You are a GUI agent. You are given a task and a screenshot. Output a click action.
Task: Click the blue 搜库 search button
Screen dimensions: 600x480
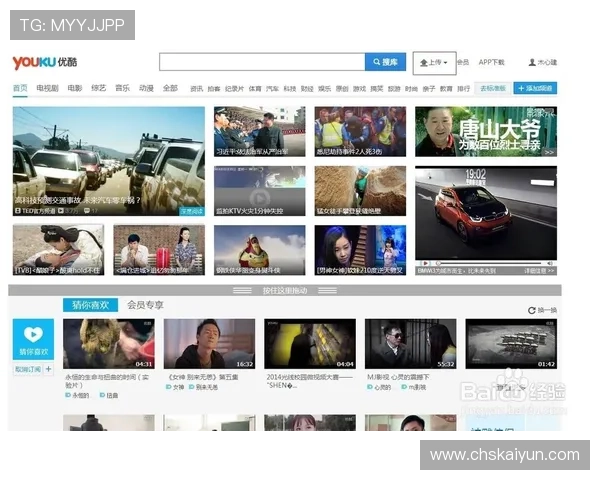point(385,62)
